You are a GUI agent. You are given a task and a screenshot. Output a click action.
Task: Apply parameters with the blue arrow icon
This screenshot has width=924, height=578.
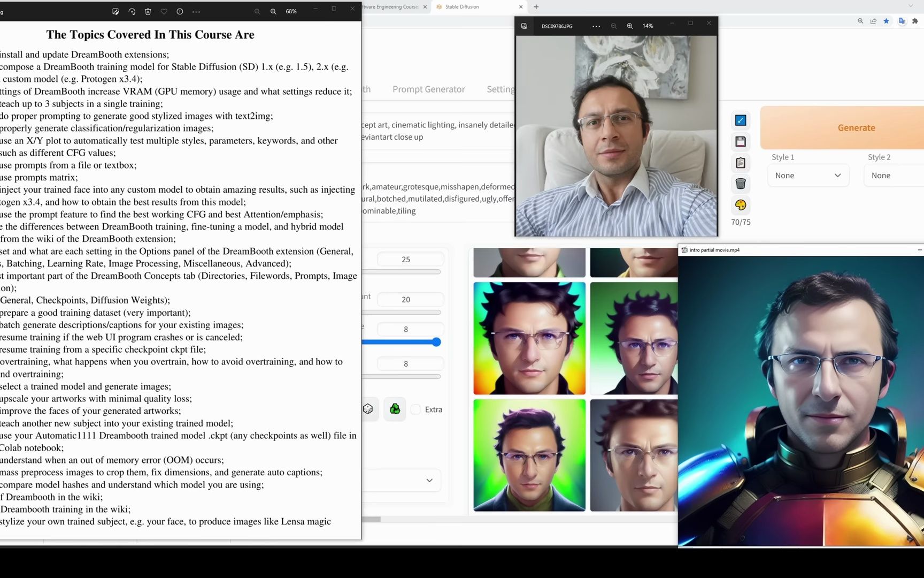[741, 120]
